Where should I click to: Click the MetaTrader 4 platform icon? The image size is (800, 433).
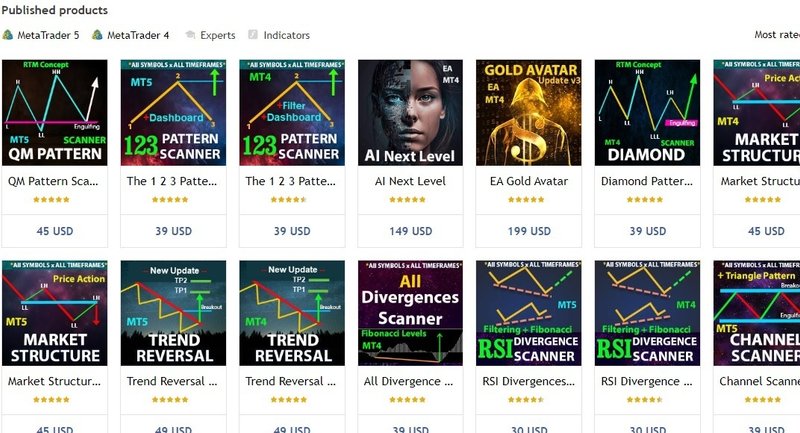(x=97, y=35)
